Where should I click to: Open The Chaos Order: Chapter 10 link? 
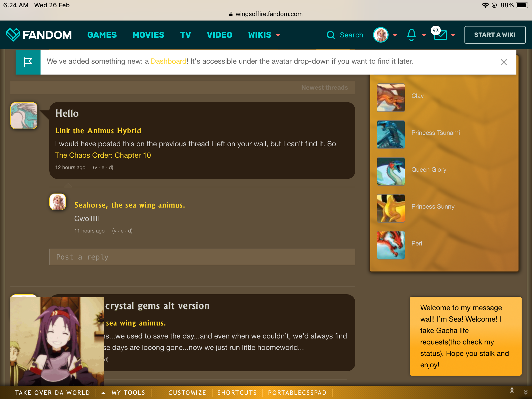point(103,155)
